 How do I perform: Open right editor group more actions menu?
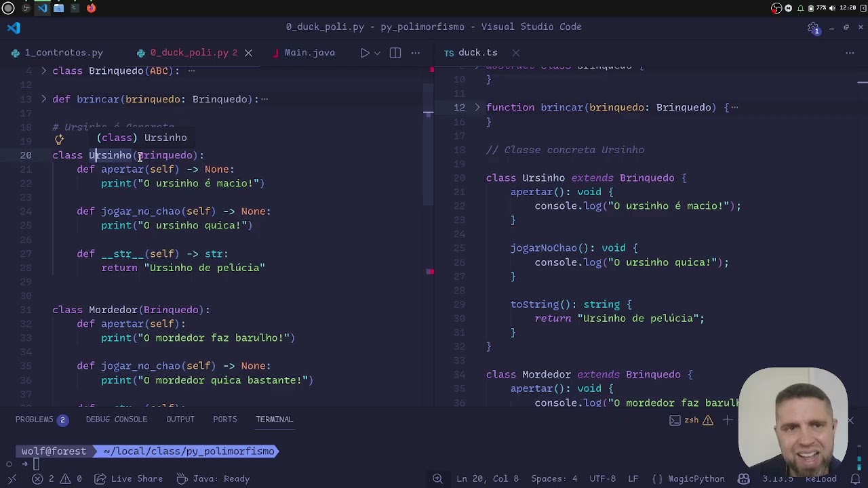[x=850, y=52]
